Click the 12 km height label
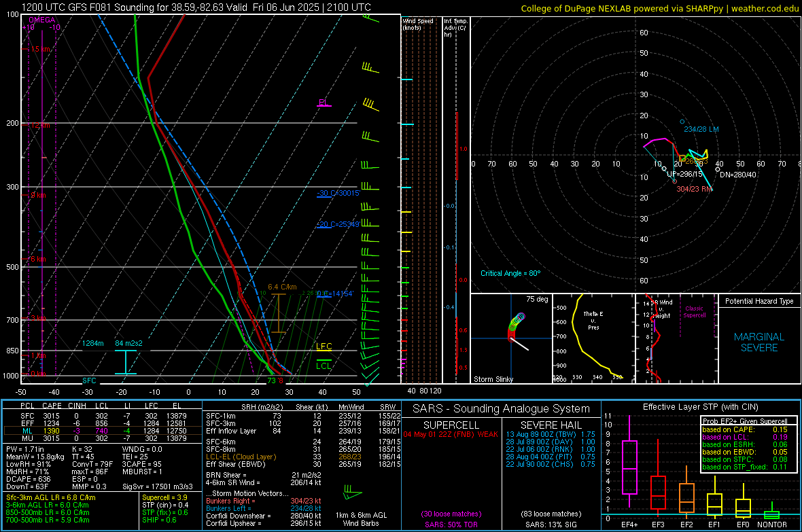 point(40,125)
